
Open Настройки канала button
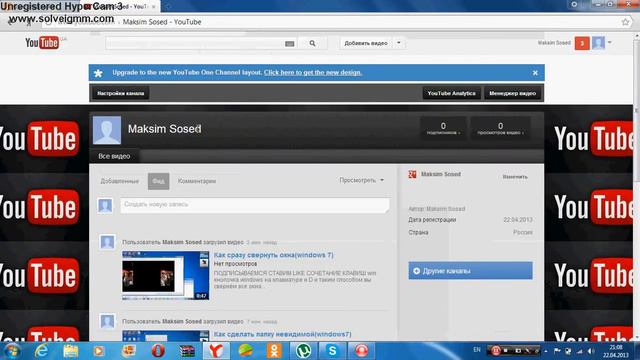(120, 93)
